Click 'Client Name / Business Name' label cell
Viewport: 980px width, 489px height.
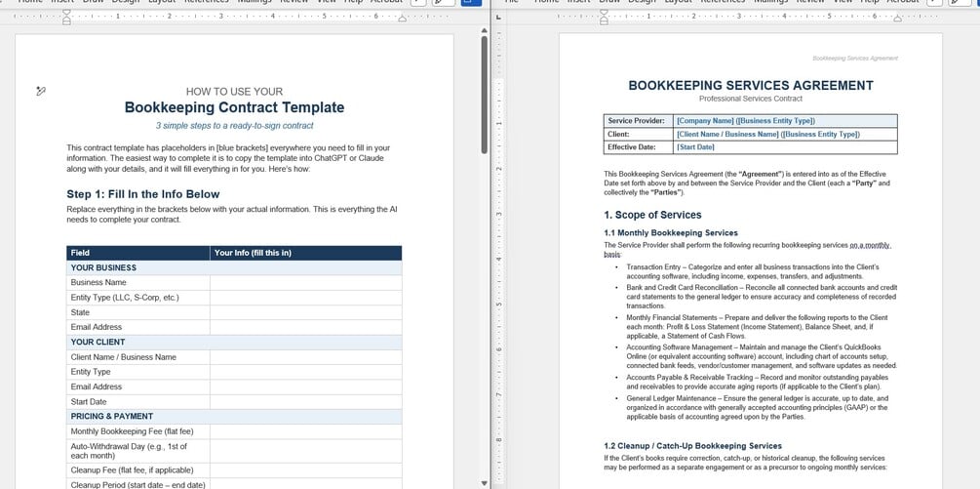(138, 357)
